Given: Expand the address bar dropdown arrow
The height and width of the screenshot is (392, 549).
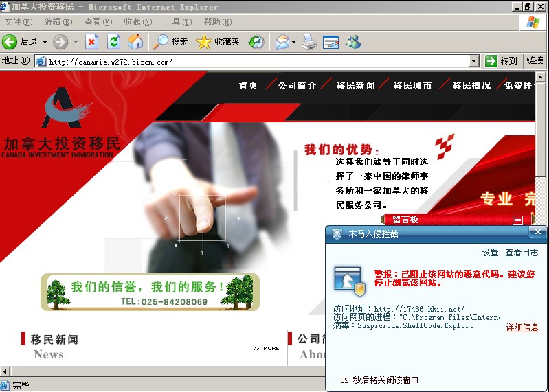Looking at the screenshot, I should pyautogui.click(x=473, y=61).
